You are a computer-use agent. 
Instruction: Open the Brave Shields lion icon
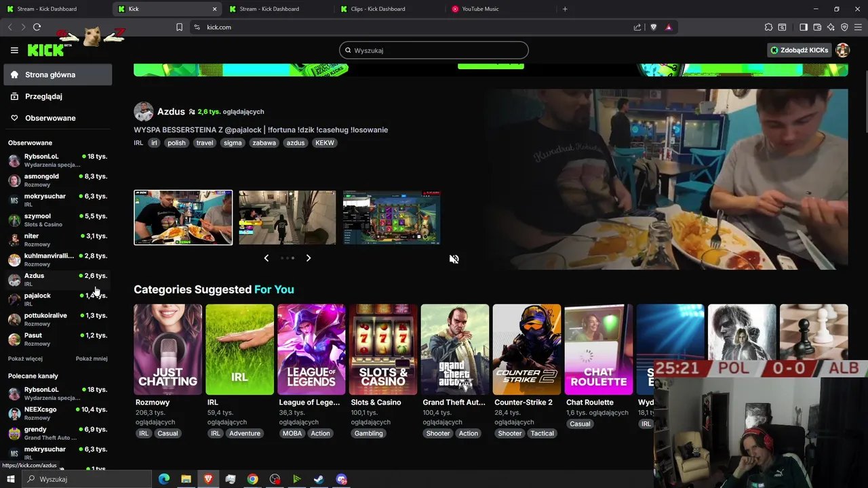[654, 27]
